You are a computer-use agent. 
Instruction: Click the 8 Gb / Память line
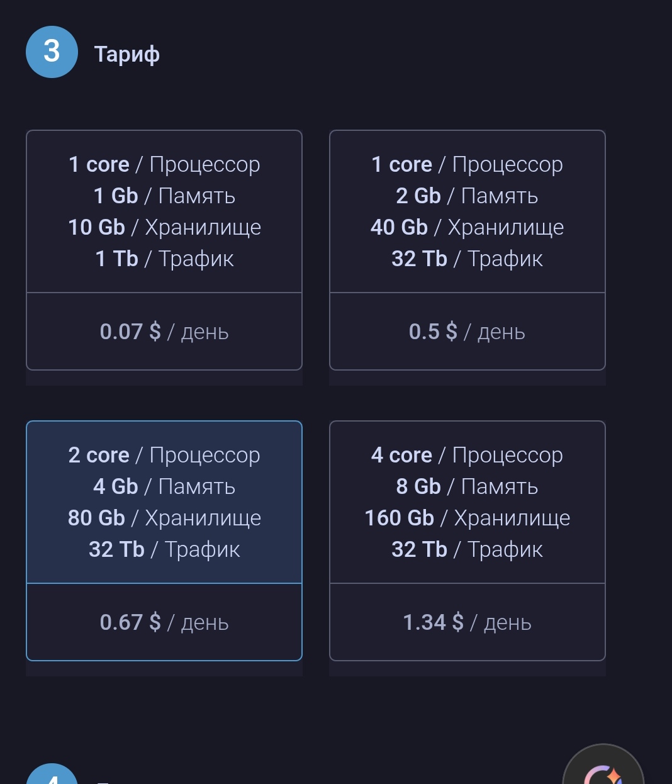tap(468, 486)
